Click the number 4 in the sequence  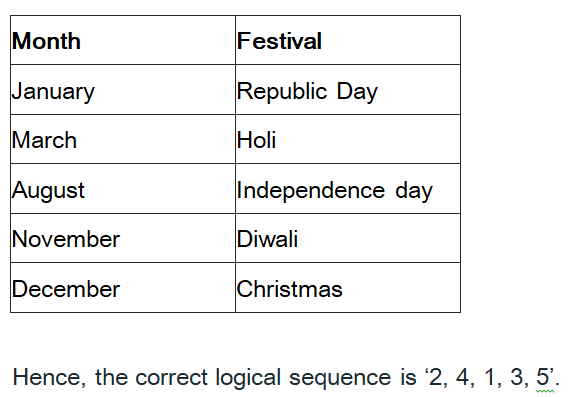[463, 377]
